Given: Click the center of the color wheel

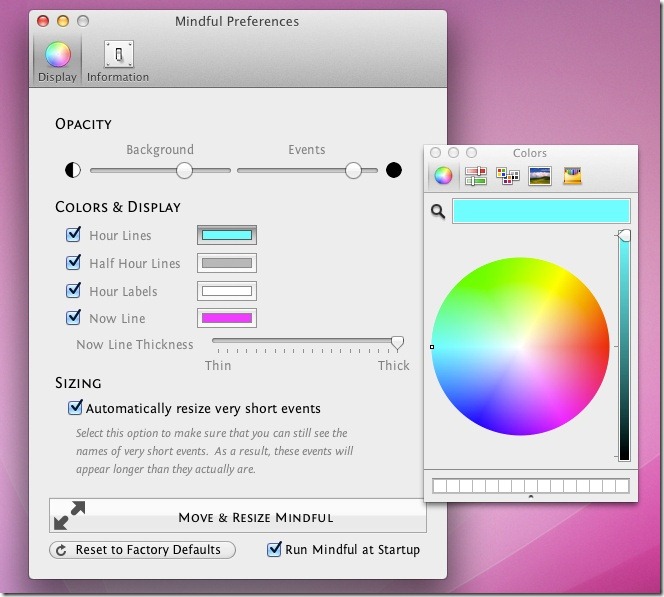Looking at the screenshot, I should click(x=520, y=346).
